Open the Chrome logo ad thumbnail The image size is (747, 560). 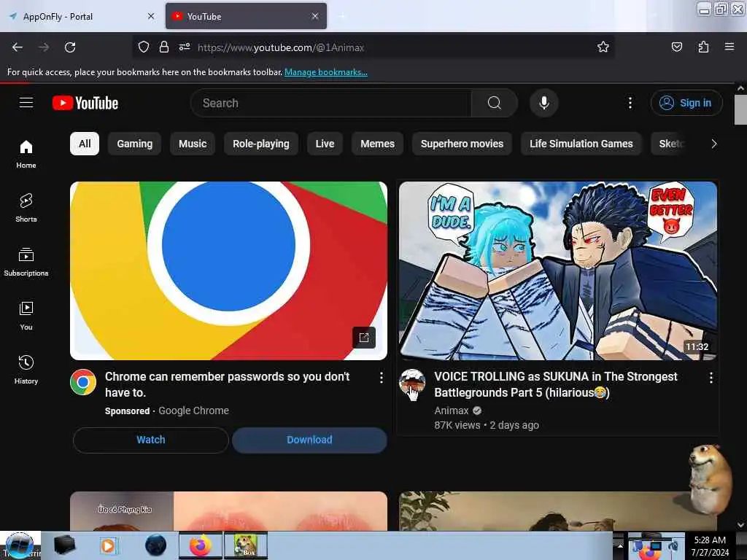(228, 271)
